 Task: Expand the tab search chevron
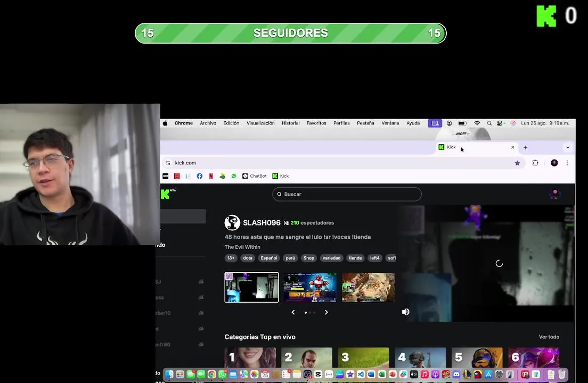point(568,147)
